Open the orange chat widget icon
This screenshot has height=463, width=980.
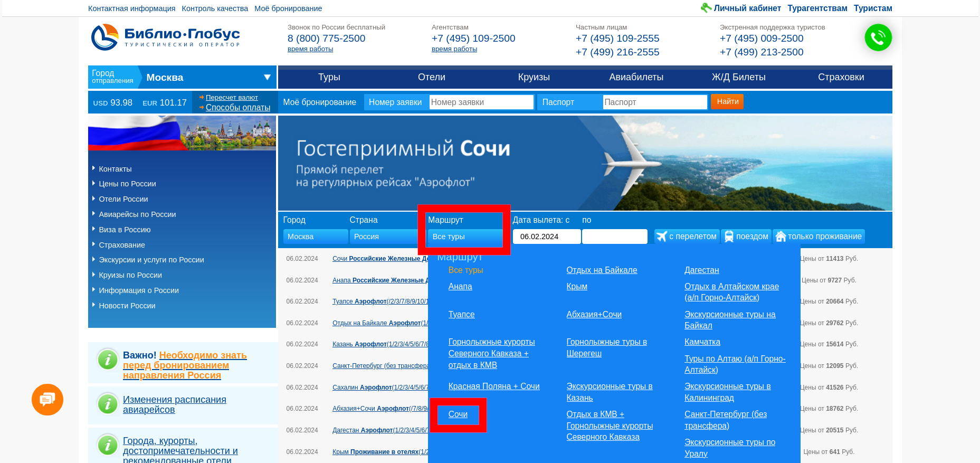point(47,400)
